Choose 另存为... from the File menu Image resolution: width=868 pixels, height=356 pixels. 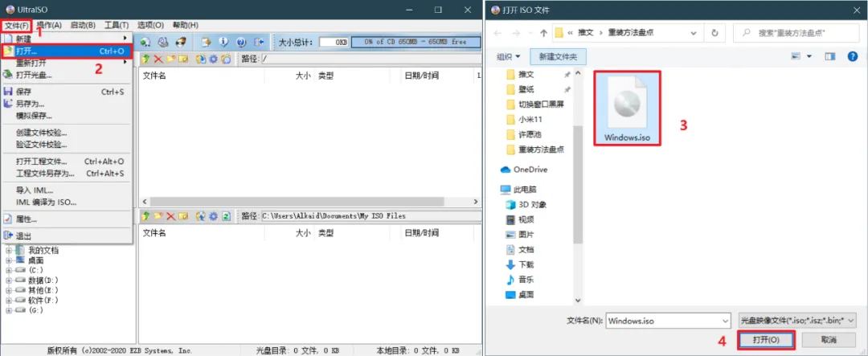(x=30, y=104)
